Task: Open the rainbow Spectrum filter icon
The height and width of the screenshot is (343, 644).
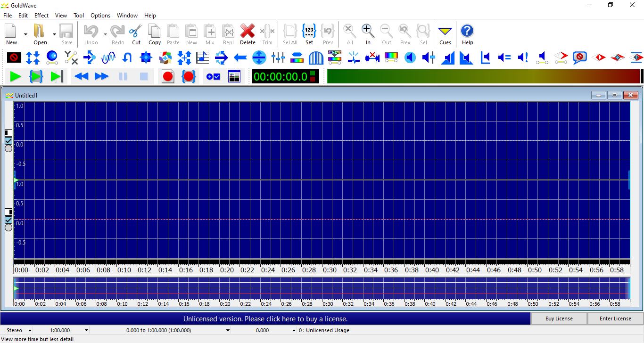Action: coord(391,58)
